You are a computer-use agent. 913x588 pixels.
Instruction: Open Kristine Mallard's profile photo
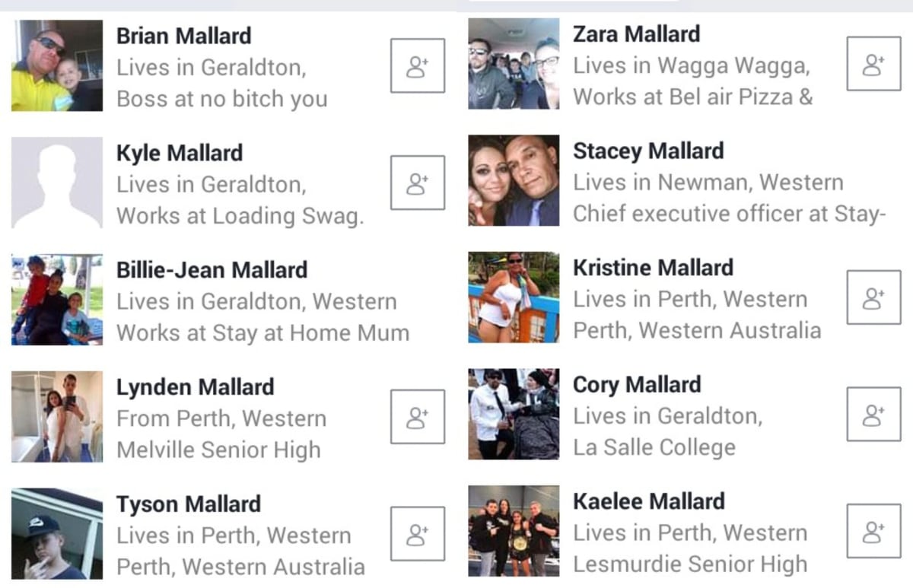tap(514, 297)
